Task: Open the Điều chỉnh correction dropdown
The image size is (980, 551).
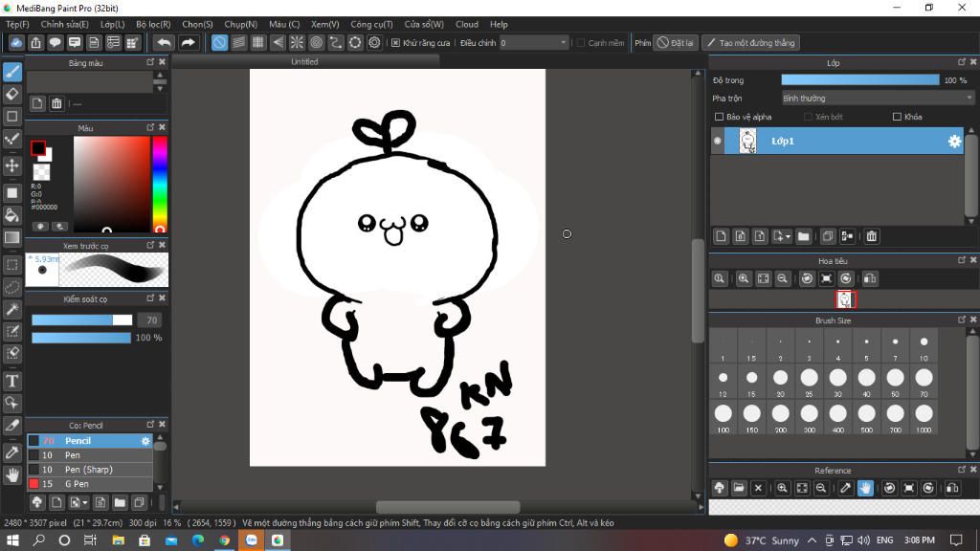Action: tap(534, 42)
